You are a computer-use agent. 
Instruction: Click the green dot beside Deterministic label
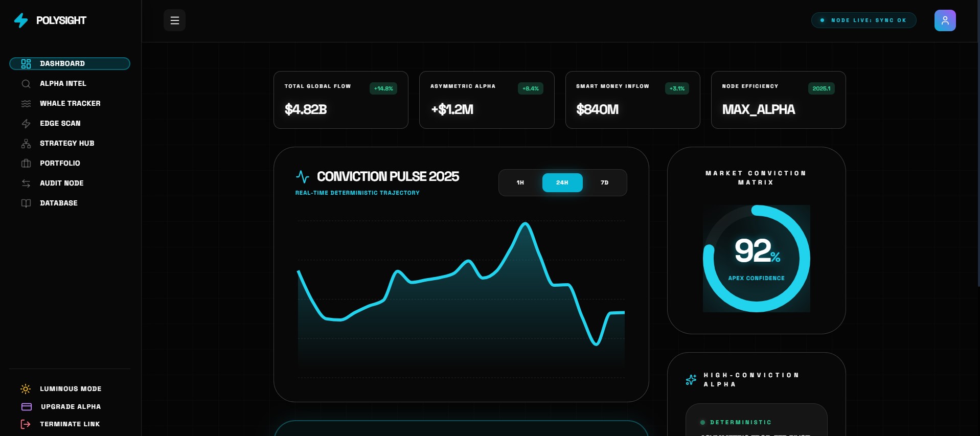702,423
